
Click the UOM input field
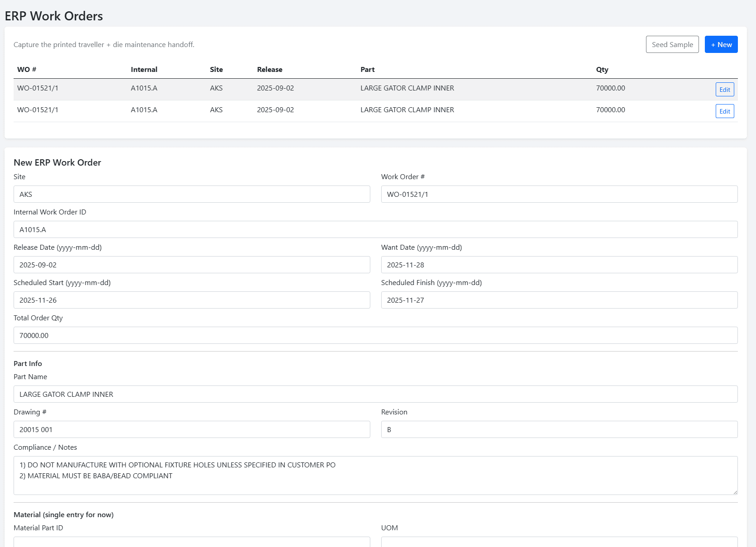coord(560,542)
